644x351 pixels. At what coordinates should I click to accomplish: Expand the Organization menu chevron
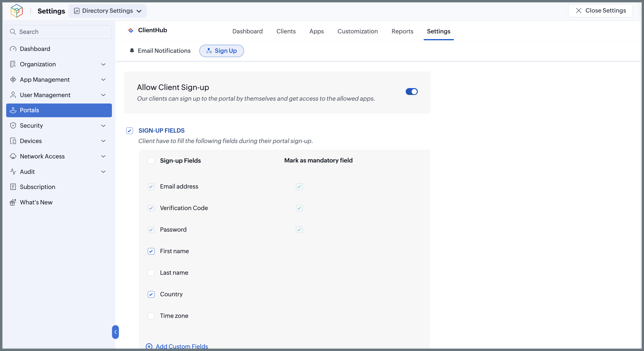click(103, 64)
